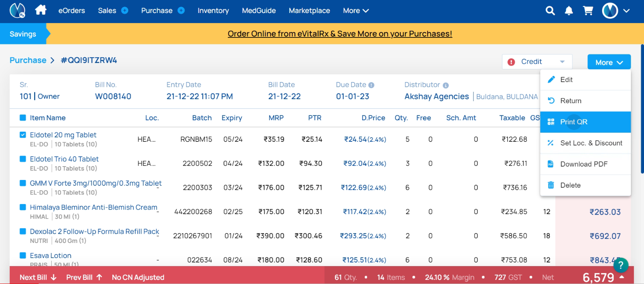Choose Print QR from the menu
Viewport: 644px width, 284px height.
point(585,122)
